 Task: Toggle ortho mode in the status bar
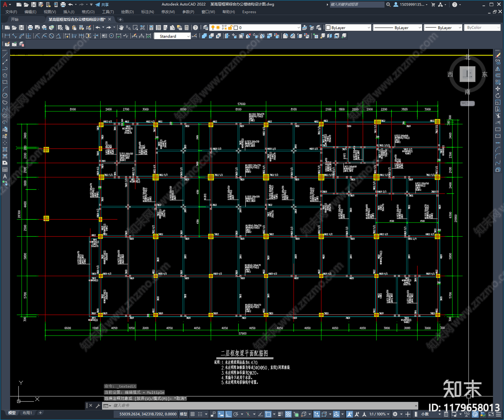pos(228,414)
